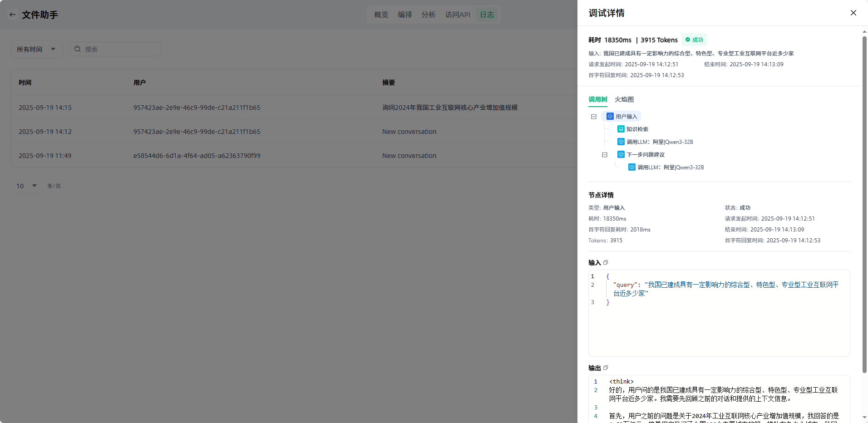Image resolution: width=868 pixels, height=423 pixels.
Task: Click the first 调用LLM Qwen3-32B node icon
Action: click(621, 142)
